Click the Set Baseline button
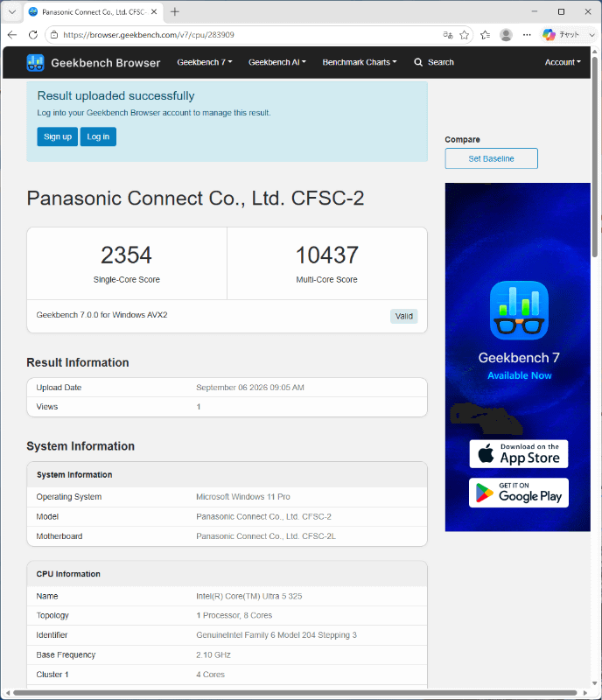This screenshot has height=700, width=602. pos(491,158)
